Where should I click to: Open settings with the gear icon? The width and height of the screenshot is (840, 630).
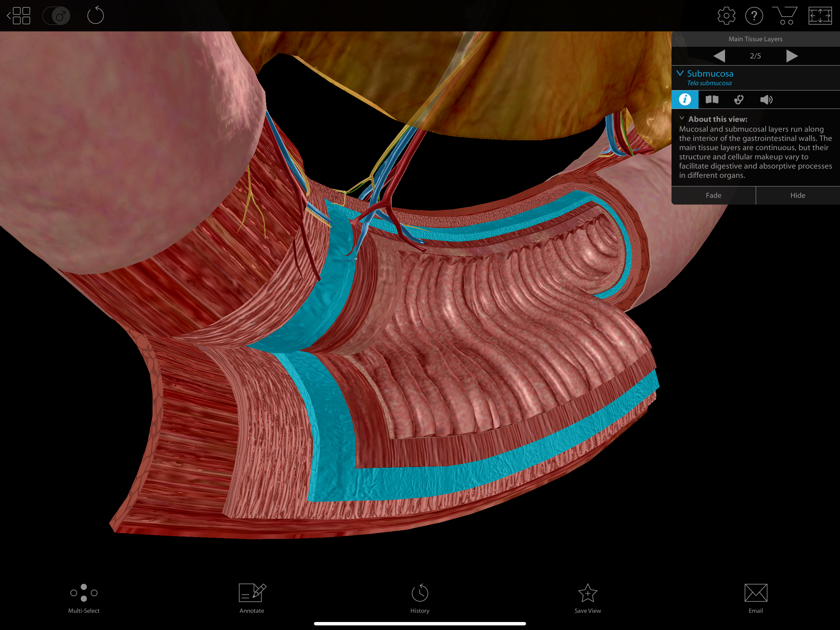click(x=726, y=16)
